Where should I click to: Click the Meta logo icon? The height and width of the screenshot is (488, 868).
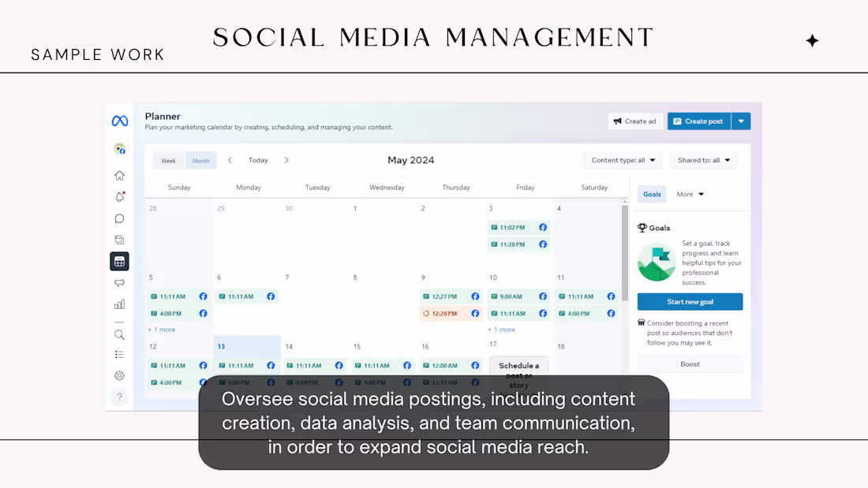coord(120,121)
